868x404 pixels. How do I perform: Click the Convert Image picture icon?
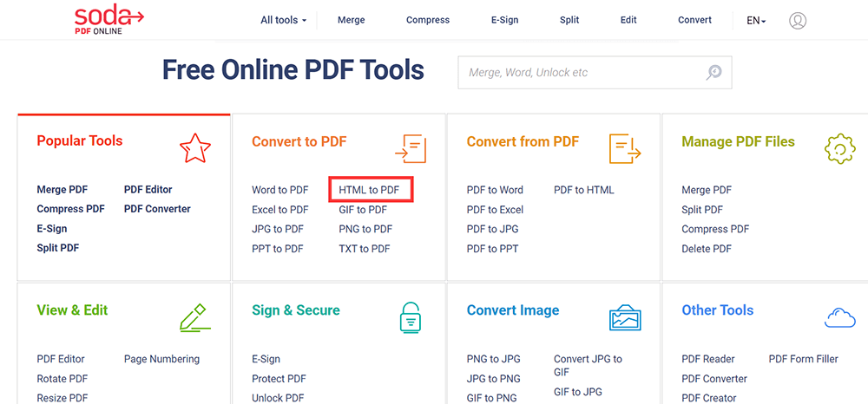click(625, 318)
